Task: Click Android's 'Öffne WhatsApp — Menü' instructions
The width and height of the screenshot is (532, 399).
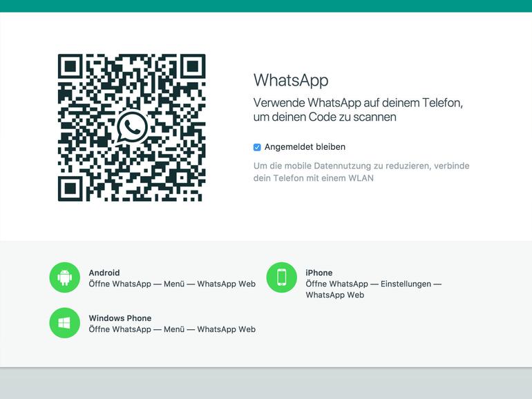Action: (x=172, y=284)
